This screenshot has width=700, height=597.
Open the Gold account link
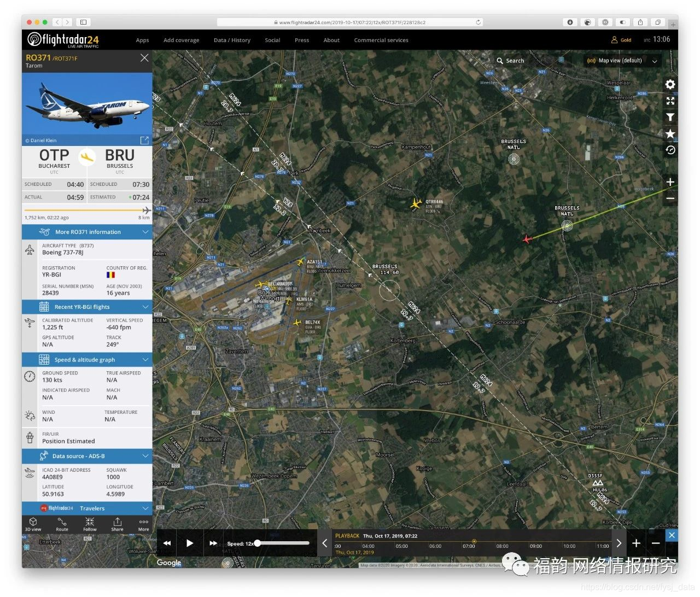click(621, 40)
